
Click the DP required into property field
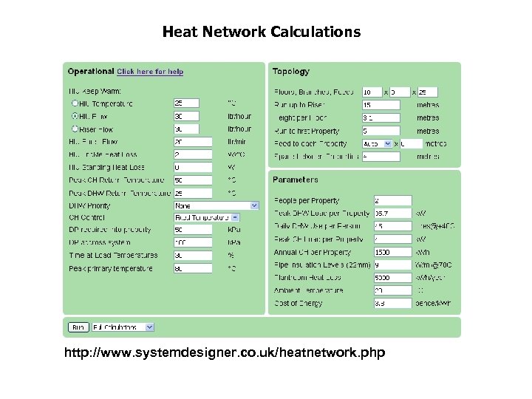193,230
